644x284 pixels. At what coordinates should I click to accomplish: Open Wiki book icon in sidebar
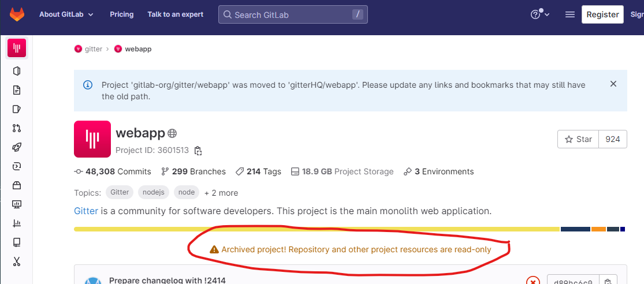(x=17, y=242)
